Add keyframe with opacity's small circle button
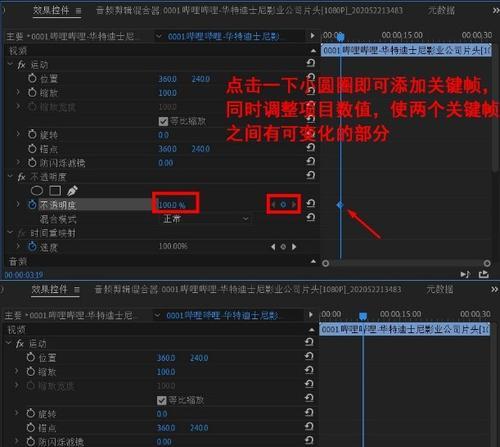 (283, 205)
